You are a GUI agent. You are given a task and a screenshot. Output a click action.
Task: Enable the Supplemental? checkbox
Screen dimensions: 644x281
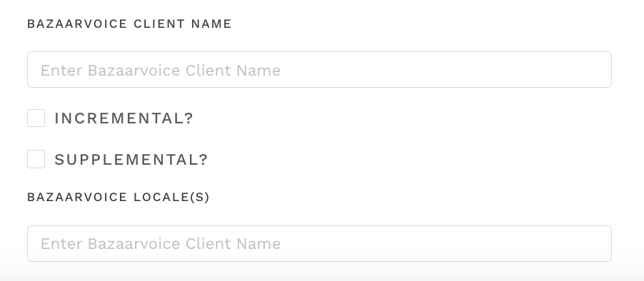[x=36, y=159]
